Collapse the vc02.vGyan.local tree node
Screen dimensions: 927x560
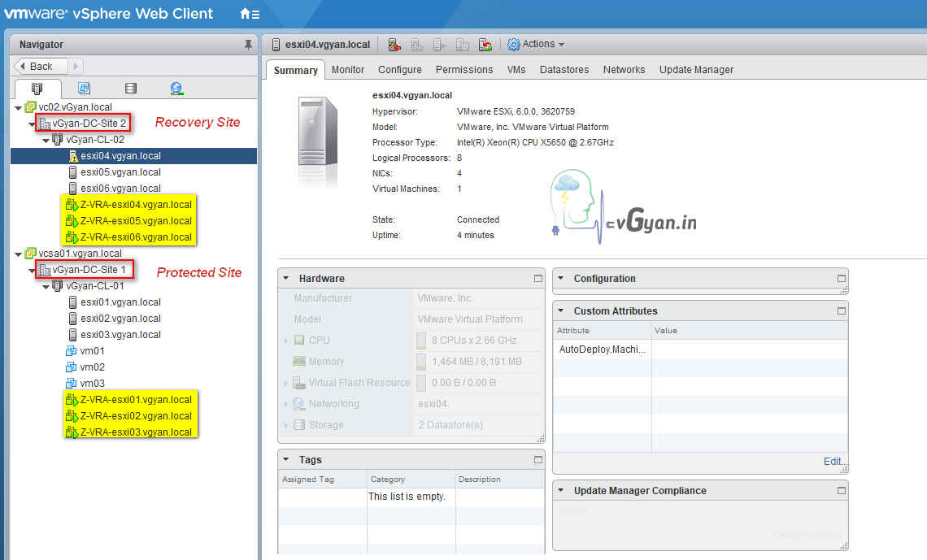pyautogui.click(x=19, y=107)
